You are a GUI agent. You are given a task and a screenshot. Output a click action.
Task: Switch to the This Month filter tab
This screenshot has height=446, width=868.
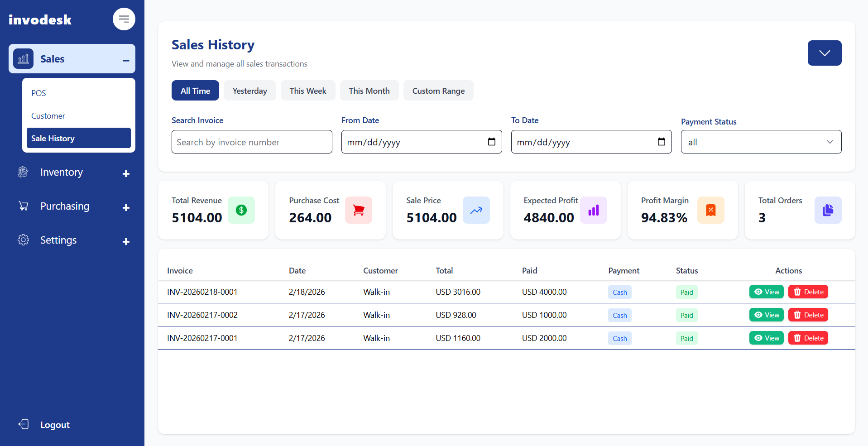[369, 90]
